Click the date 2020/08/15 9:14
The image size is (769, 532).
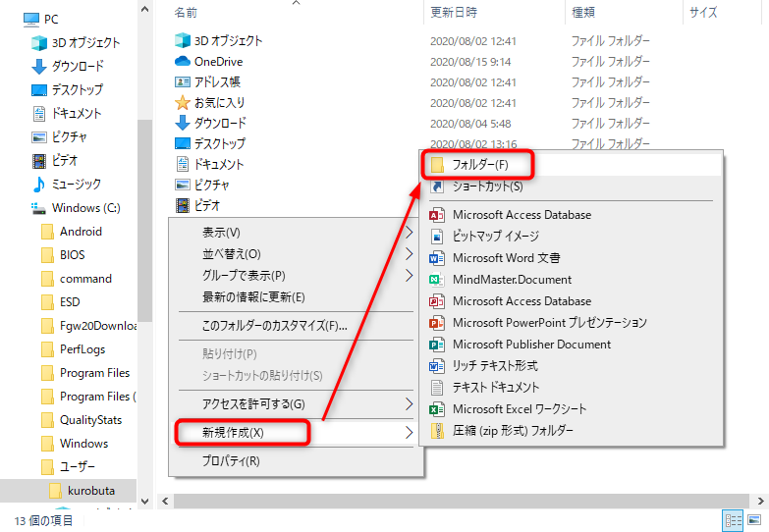click(470, 62)
